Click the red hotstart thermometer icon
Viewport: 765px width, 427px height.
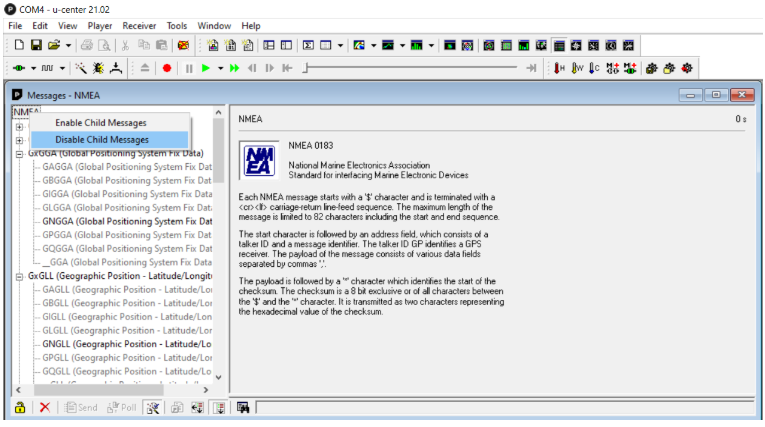559,68
